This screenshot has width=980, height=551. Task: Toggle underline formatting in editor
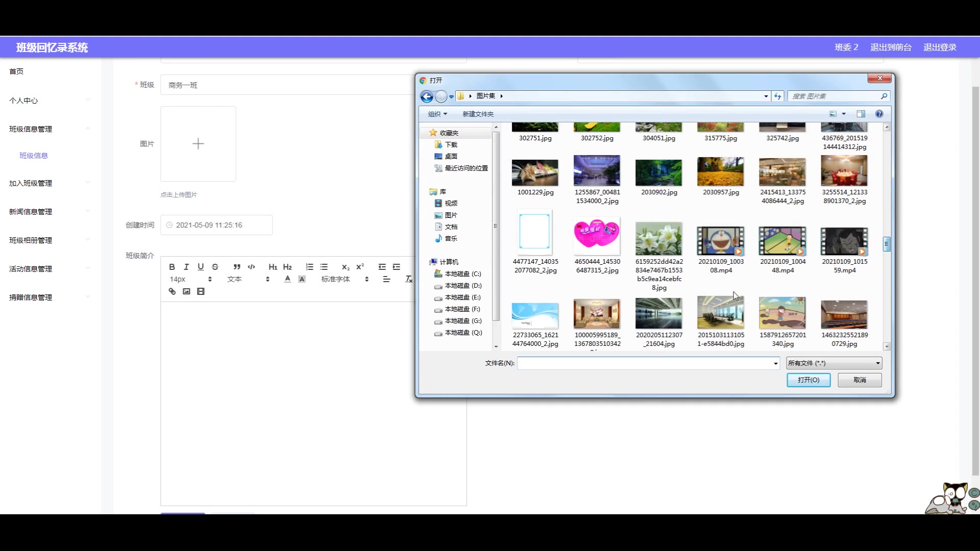(x=201, y=267)
